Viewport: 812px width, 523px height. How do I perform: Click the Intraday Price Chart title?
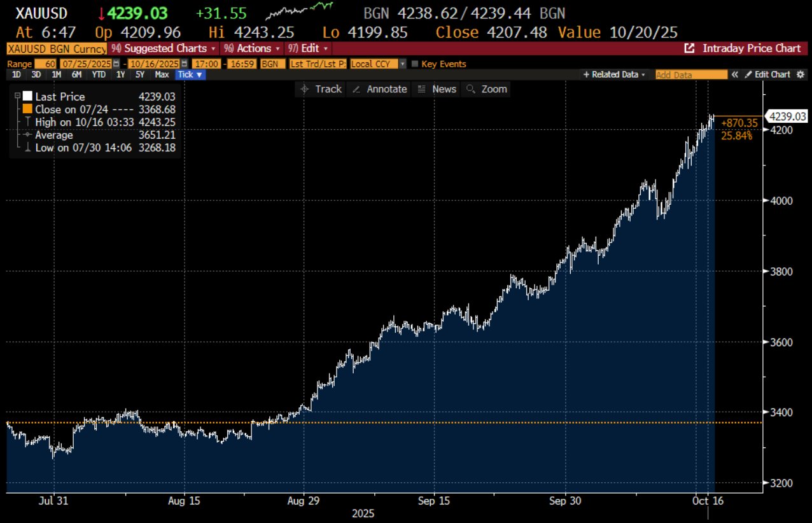(752, 48)
